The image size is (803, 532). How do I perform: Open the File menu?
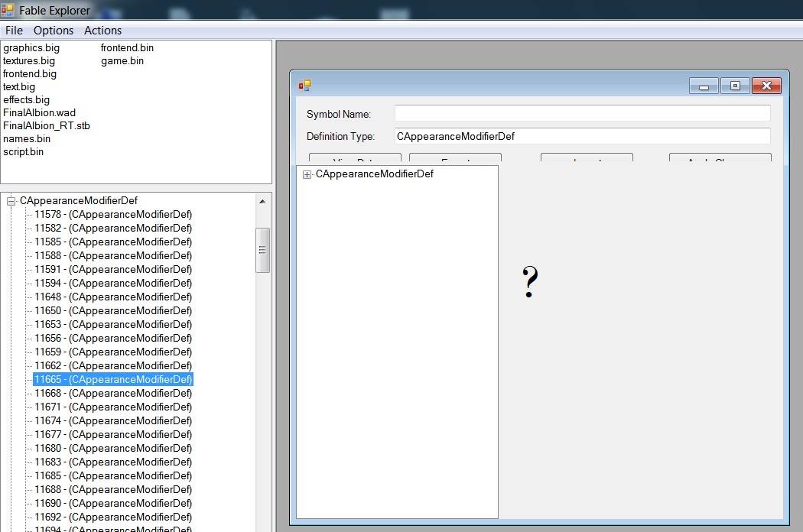(x=14, y=31)
